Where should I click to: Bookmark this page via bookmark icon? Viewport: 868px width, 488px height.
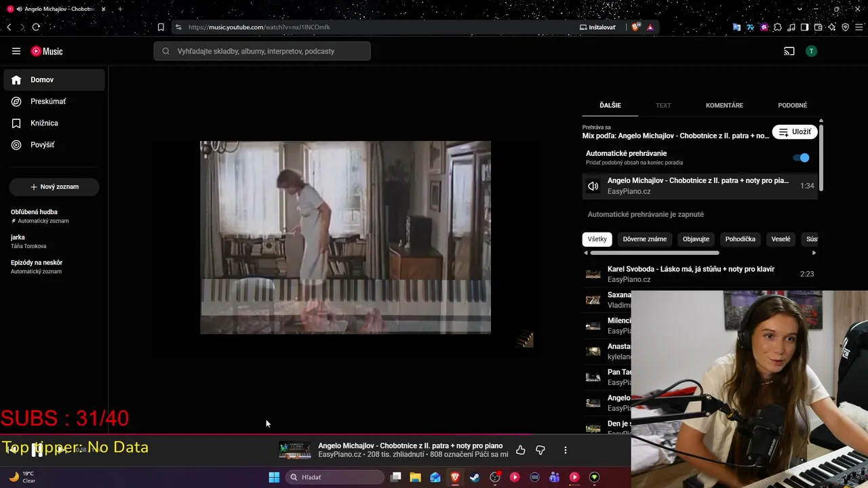pyautogui.click(x=161, y=27)
